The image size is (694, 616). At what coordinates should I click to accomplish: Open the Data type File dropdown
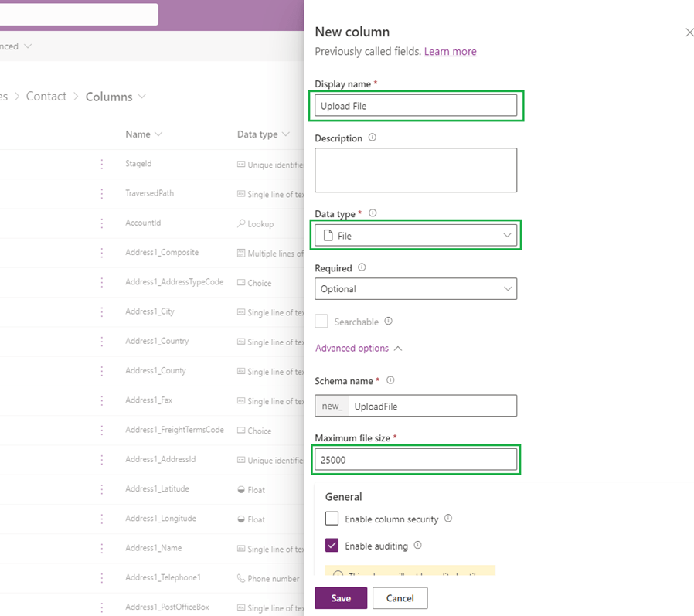pos(416,236)
